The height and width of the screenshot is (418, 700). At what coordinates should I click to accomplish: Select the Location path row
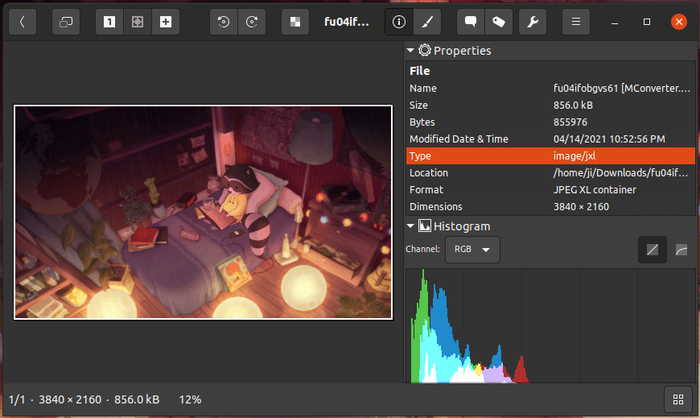tap(550, 173)
